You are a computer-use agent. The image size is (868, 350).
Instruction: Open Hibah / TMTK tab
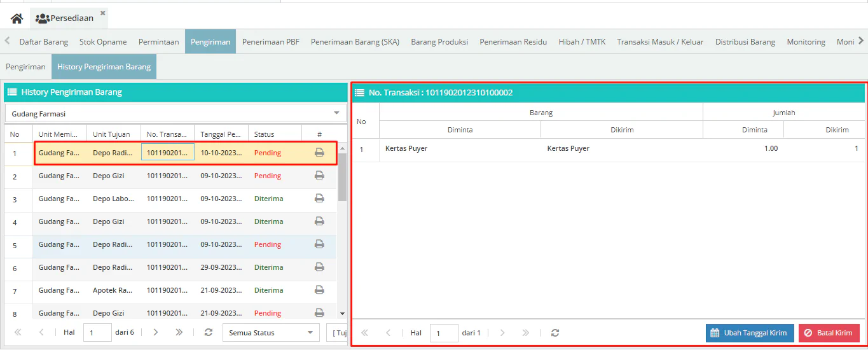tap(582, 42)
